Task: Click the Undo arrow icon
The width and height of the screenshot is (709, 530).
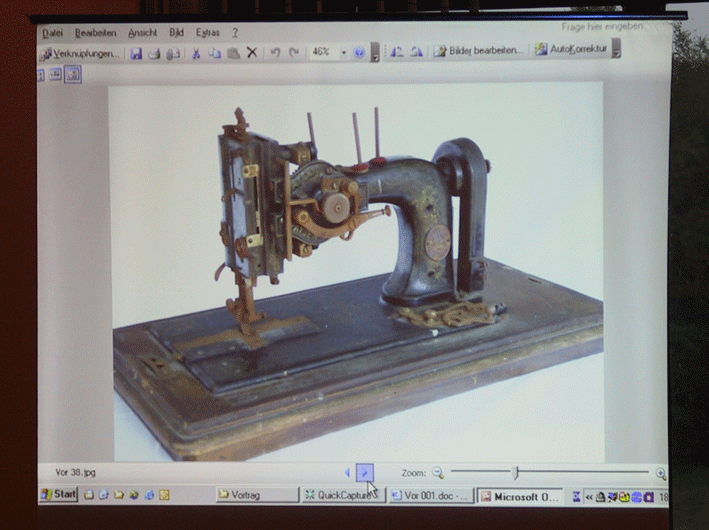Action: (x=275, y=52)
